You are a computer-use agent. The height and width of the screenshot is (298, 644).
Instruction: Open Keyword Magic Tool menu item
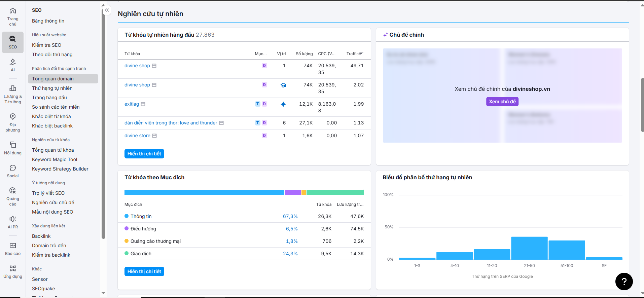click(x=55, y=159)
